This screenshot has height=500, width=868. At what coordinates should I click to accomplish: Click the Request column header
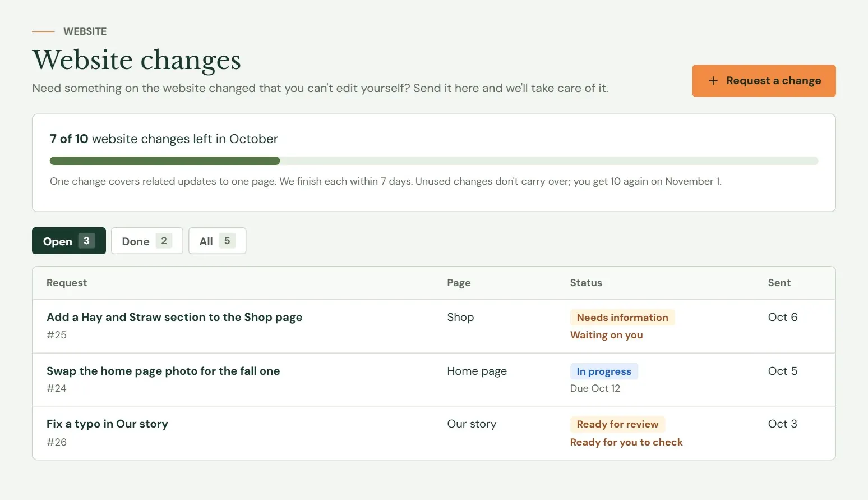pos(67,283)
